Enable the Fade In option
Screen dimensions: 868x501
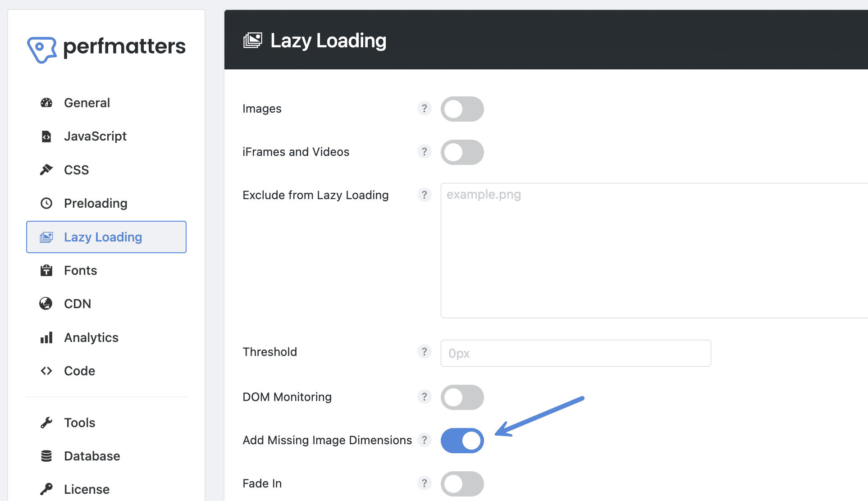pyautogui.click(x=462, y=483)
